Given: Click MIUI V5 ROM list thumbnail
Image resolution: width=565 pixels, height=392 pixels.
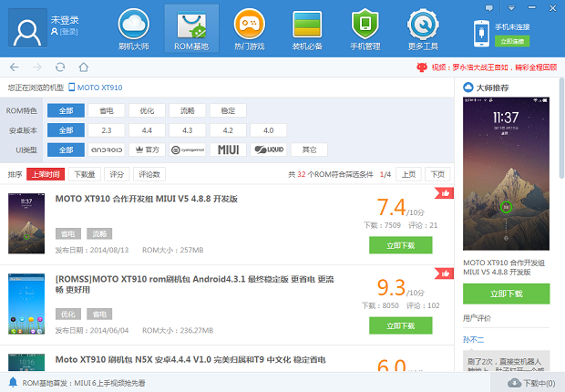Looking at the screenshot, I should click(26, 223).
